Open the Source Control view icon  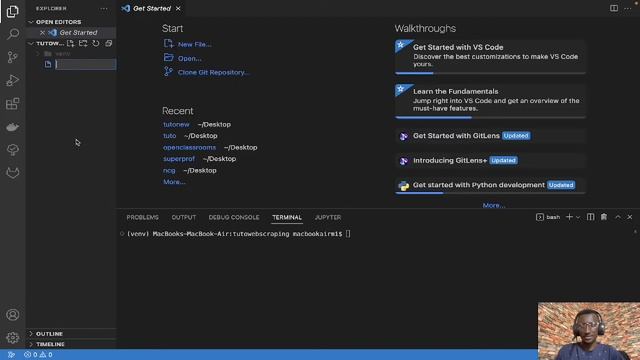click(13, 57)
